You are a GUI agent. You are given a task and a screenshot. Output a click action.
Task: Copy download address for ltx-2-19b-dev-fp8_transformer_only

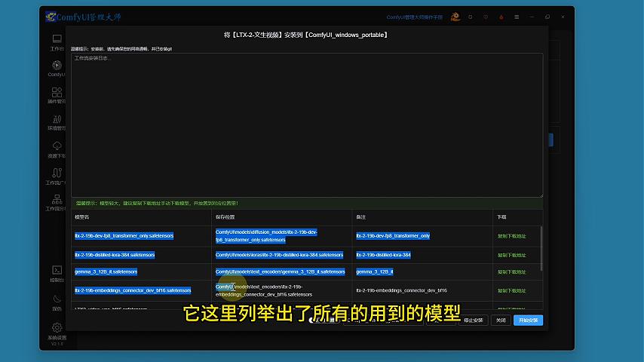click(512, 236)
